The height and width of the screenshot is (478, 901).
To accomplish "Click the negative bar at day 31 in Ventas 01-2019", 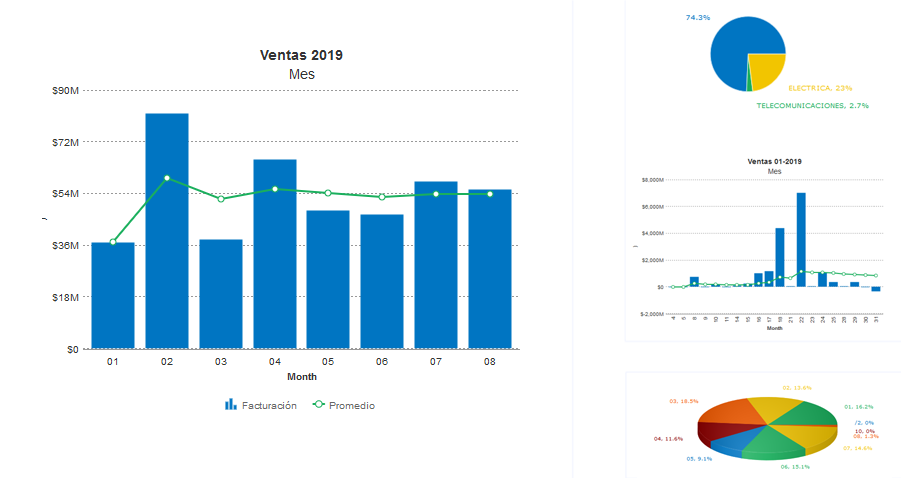I will [x=876, y=289].
